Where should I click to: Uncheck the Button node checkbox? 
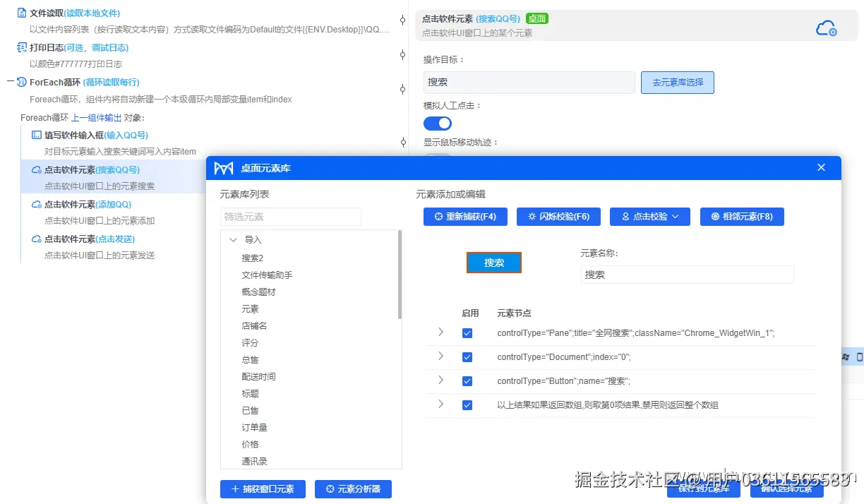pyautogui.click(x=467, y=381)
